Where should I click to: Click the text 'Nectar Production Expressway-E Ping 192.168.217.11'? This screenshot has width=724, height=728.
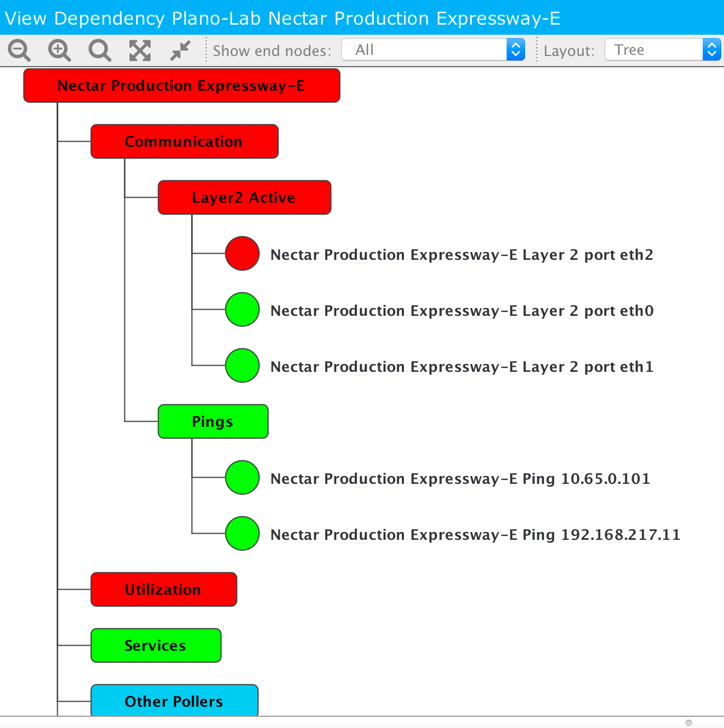475,535
